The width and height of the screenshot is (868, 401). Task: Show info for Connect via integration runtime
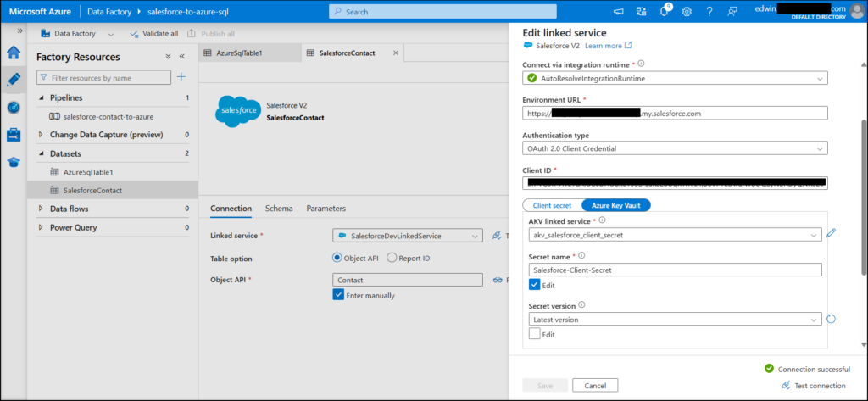[641, 64]
